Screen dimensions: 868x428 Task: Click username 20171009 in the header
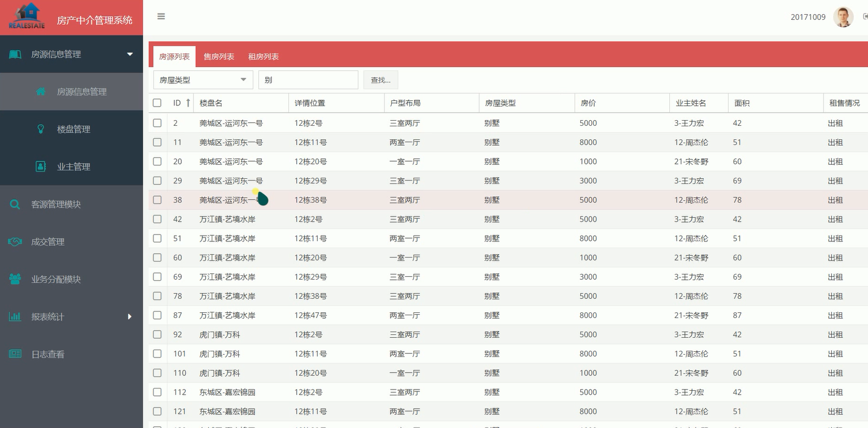tap(808, 17)
